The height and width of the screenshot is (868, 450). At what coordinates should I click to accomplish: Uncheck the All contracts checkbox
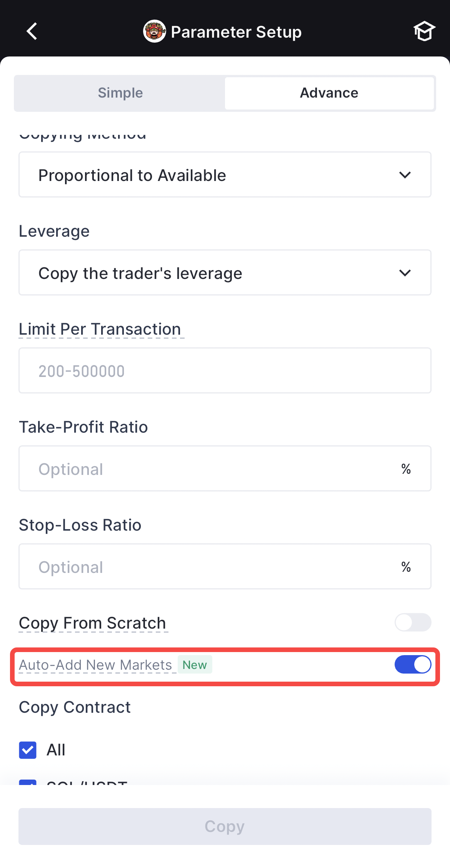[x=28, y=750]
